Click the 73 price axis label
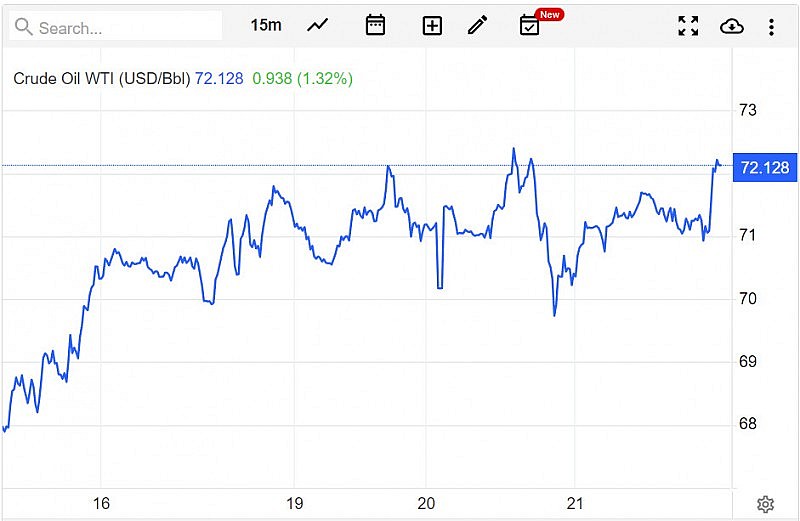 pyautogui.click(x=747, y=109)
